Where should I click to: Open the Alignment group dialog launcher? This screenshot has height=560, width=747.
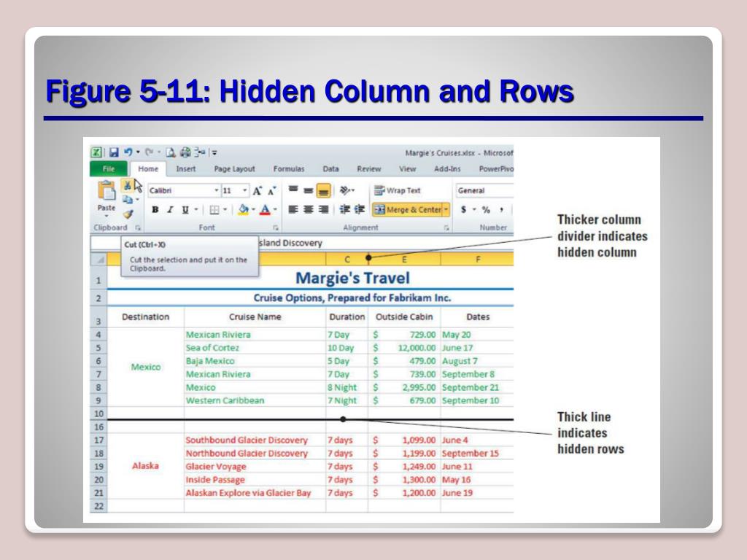pyautogui.click(x=446, y=227)
